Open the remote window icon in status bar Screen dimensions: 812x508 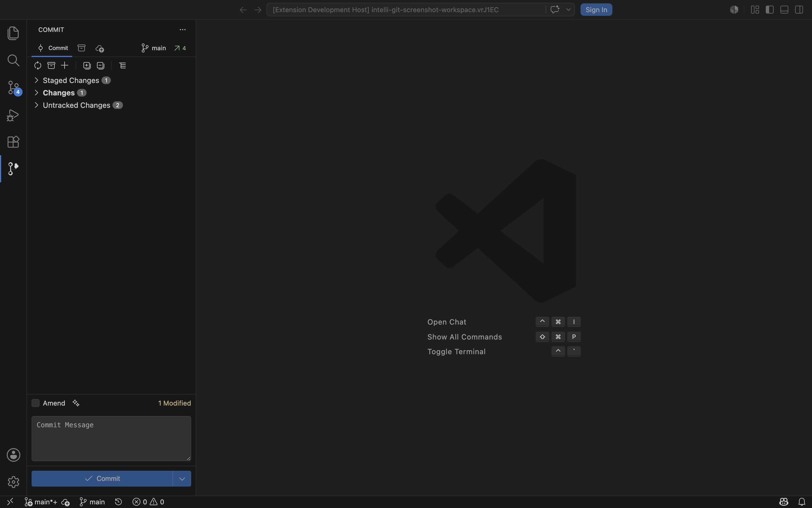coord(10,502)
